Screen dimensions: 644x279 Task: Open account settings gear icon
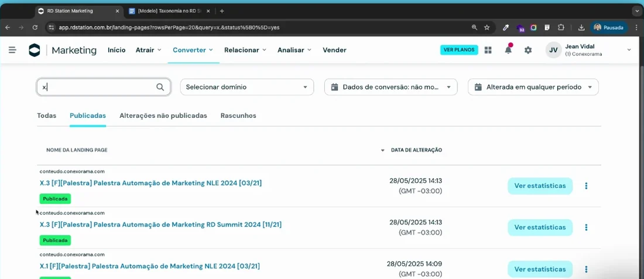point(528,50)
